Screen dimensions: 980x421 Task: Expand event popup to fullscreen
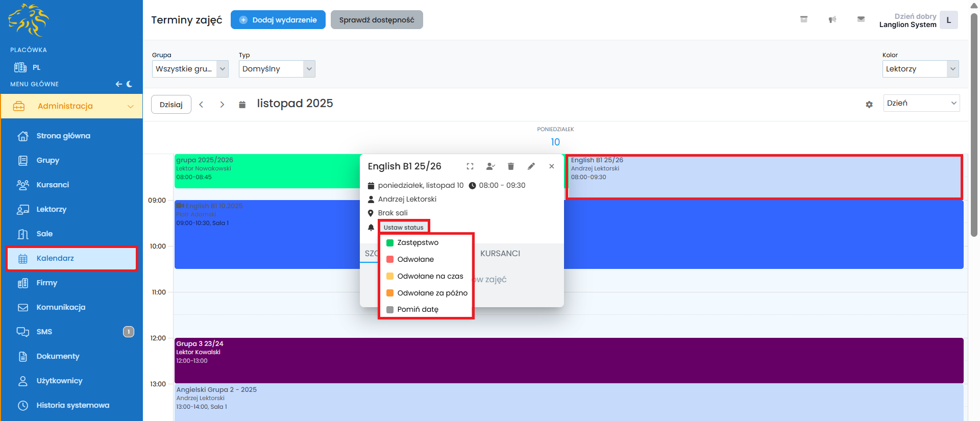470,166
